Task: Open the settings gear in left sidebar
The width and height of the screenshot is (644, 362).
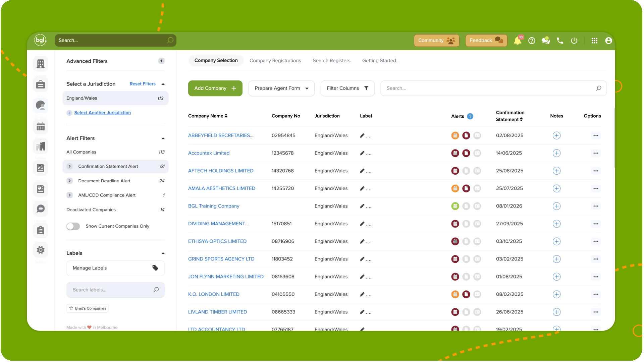Action: click(41, 250)
